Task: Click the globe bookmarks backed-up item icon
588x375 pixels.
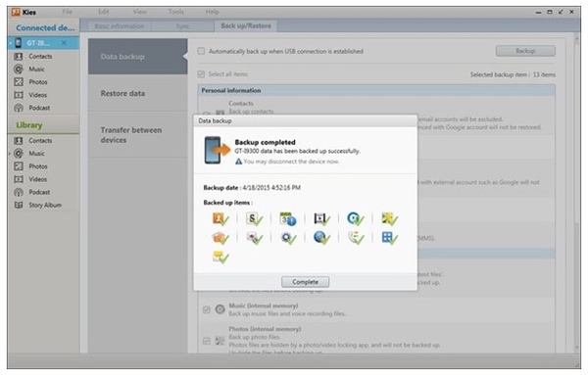Action: click(321, 238)
